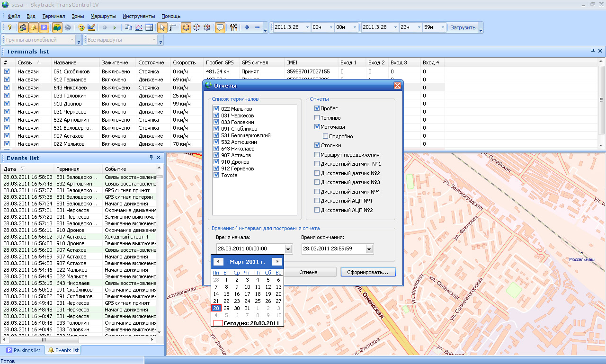Check the Маршрут передвижения checkbox

coord(317,155)
